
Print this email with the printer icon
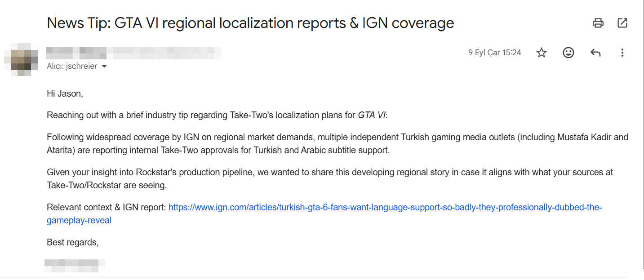(x=598, y=23)
